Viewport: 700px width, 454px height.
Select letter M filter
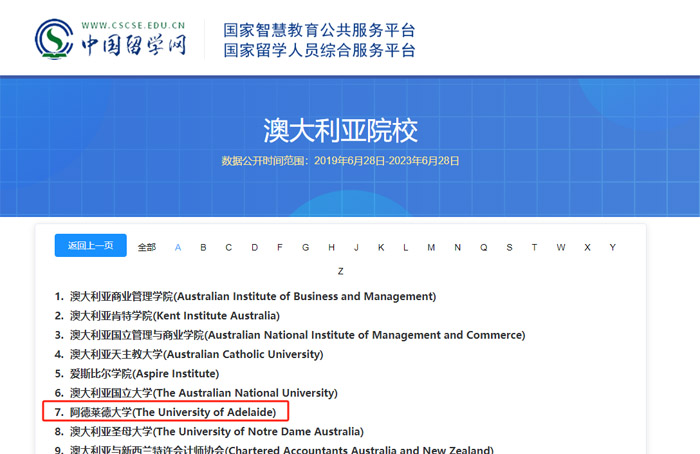(x=431, y=247)
